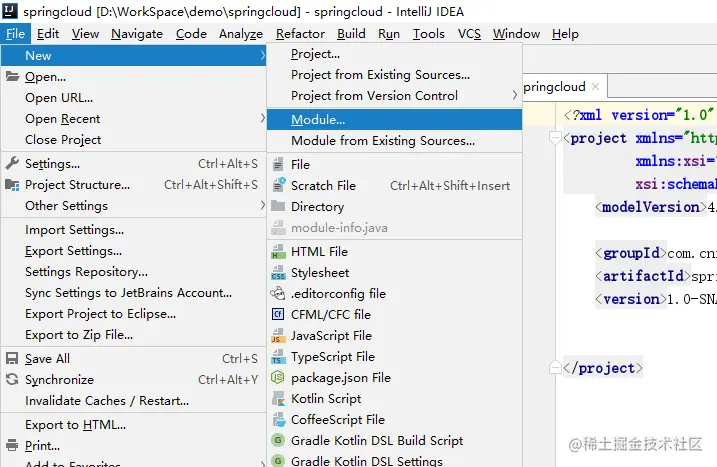The height and width of the screenshot is (467, 717).
Task: Open the Build menu
Action: (x=351, y=34)
